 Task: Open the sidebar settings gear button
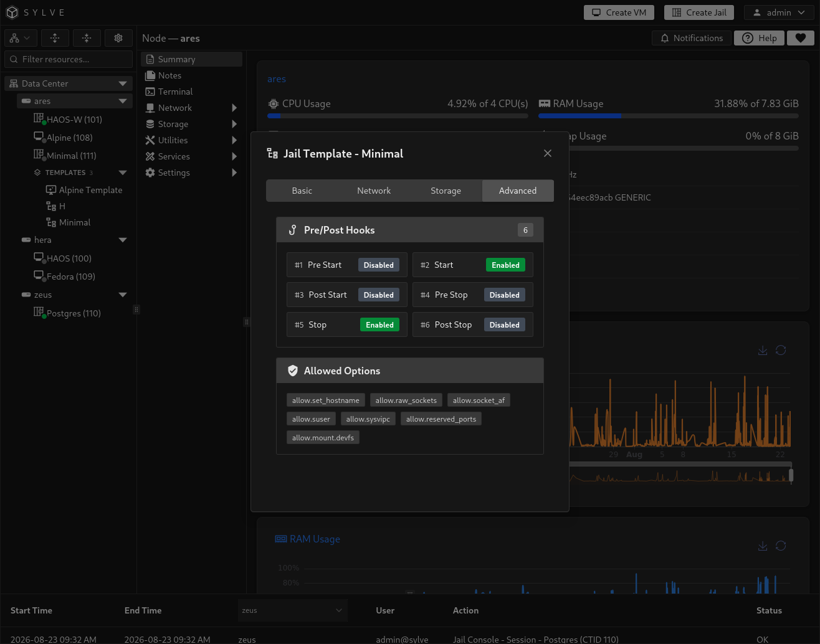(x=118, y=38)
